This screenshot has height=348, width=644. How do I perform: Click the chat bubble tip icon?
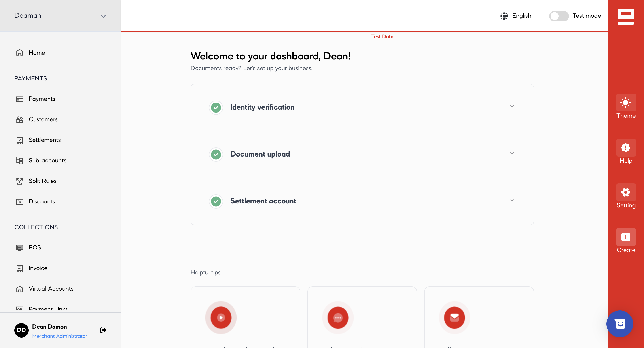pos(338,318)
